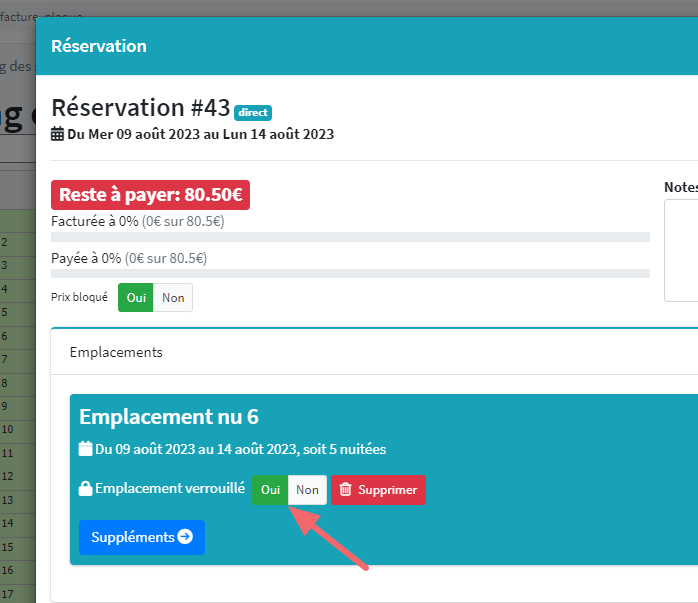Enable Emplacement verrouillé with Oui

click(x=270, y=490)
